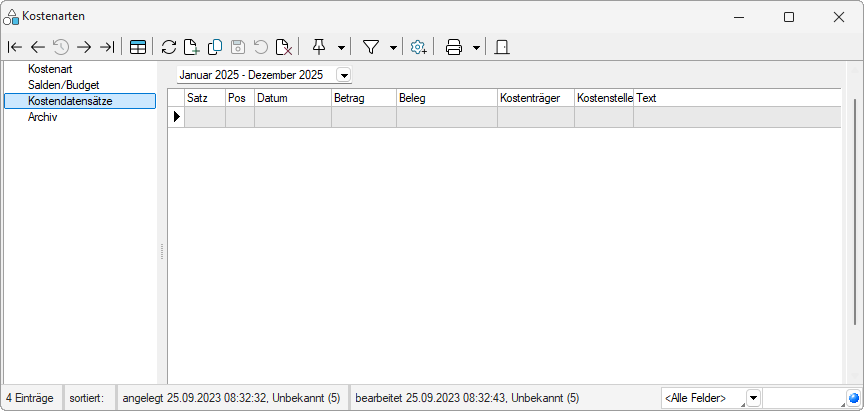The height and width of the screenshot is (411, 864).
Task: Open the Alle Felder search field dropdown
Action: [x=753, y=398]
